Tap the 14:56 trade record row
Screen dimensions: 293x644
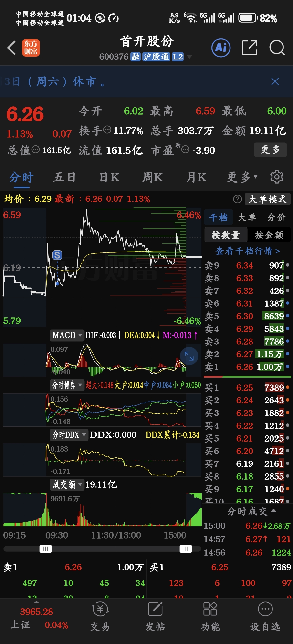click(x=247, y=552)
